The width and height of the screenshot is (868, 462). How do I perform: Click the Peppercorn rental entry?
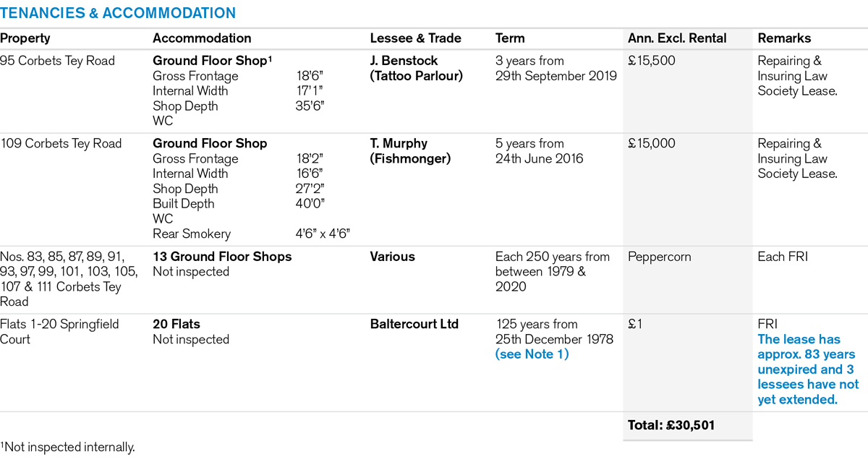pos(659,257)
